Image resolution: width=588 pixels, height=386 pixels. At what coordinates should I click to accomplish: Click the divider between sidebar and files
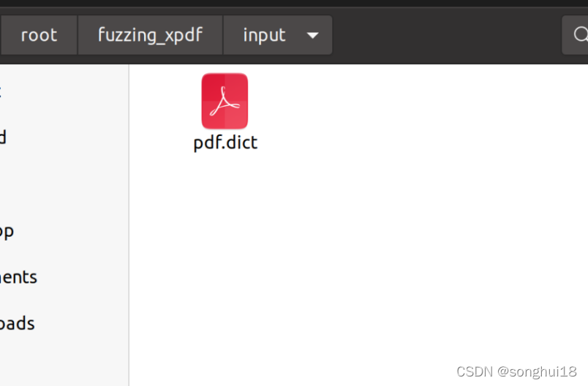[x=129, y=225]
